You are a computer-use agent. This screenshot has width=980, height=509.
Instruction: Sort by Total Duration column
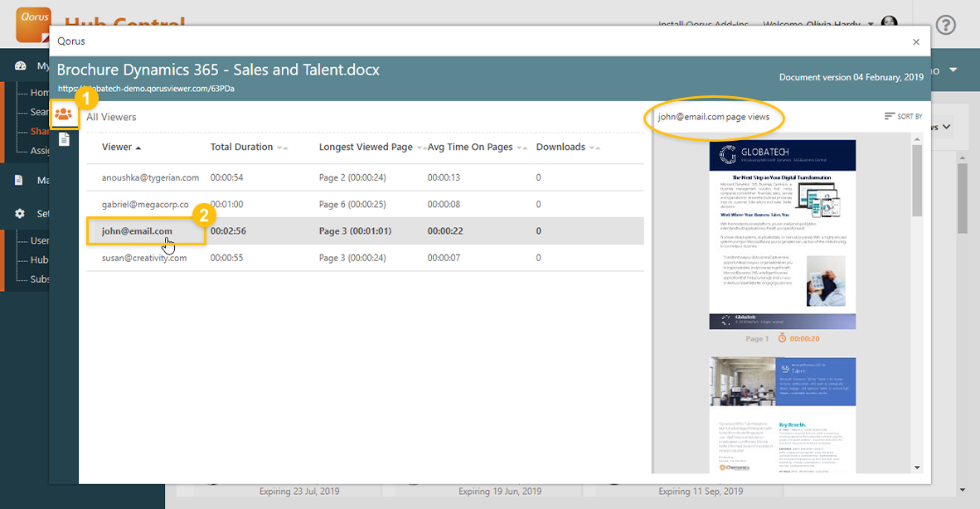249,147
